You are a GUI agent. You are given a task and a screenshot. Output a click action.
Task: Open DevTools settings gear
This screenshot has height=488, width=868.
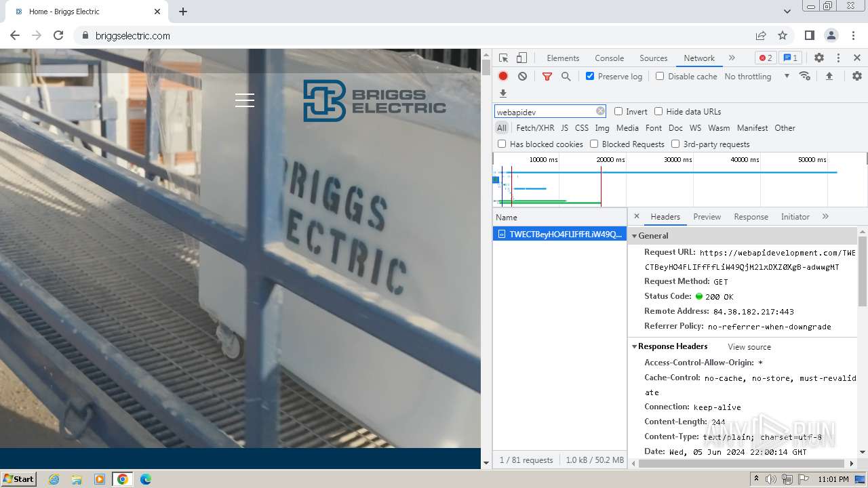[x=819, y=58]
